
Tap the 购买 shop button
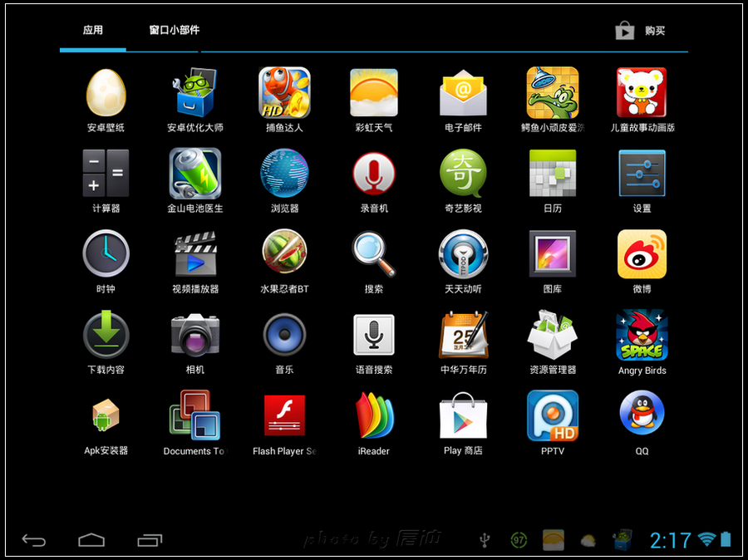pyautogui.click(x=640, y=31)
